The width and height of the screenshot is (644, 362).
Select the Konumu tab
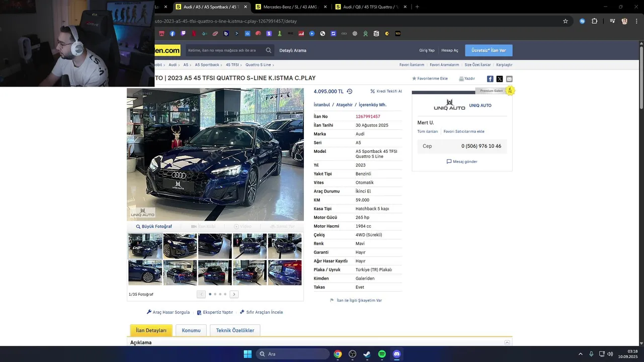(x=191, y=330)
